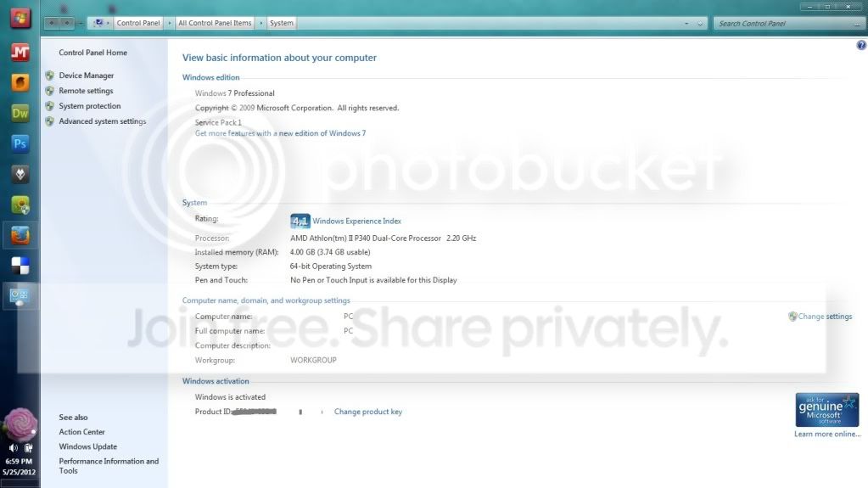Open Device Manager from sidebar

(86, 76)
